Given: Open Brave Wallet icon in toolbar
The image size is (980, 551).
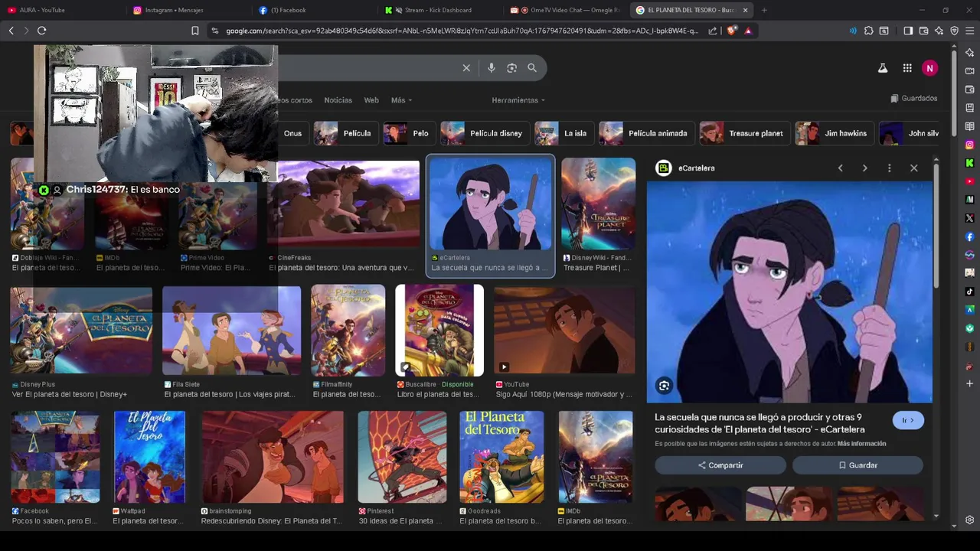Looking at the screenshot, I should [923, 31].
